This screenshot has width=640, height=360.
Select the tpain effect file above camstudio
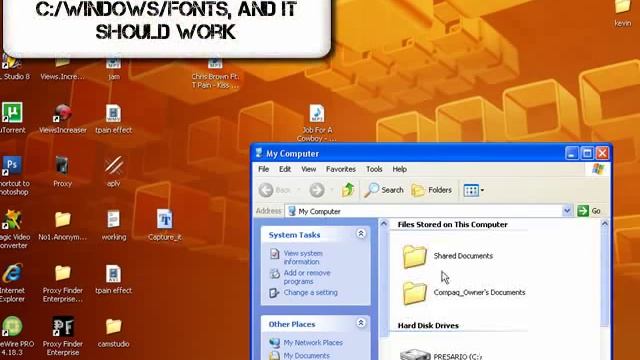click(x=113, y=273)
